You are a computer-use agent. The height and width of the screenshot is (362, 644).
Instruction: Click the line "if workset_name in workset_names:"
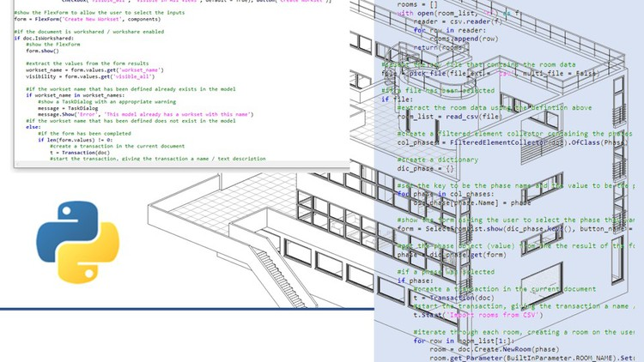click(x=76, y=95)
